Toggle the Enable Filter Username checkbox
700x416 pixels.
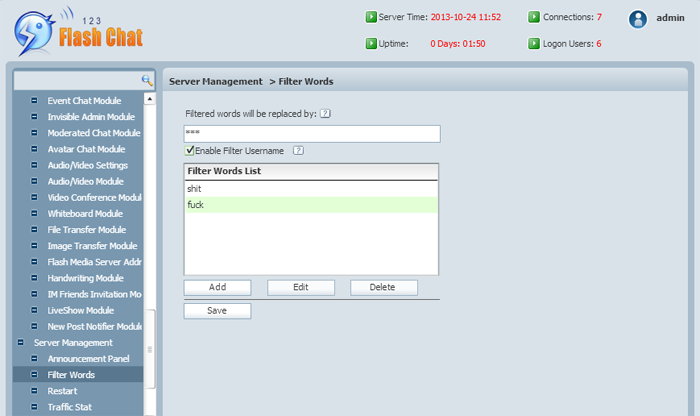[x=190, y=150]
